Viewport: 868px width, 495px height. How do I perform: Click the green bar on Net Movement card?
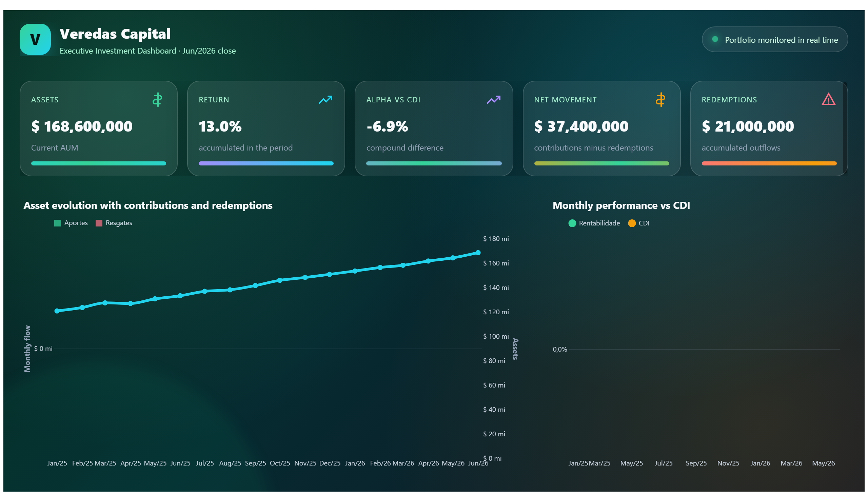(601, 163)
